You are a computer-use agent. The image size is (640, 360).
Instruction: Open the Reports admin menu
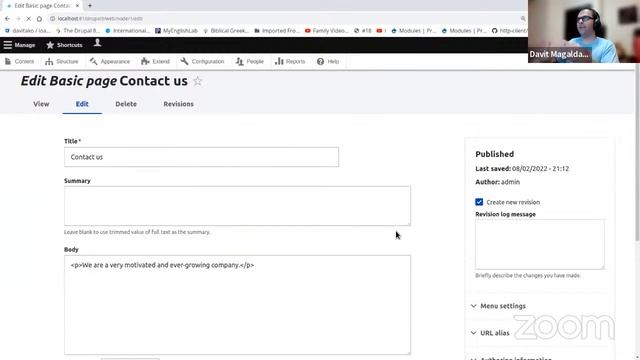pos(290,61)
